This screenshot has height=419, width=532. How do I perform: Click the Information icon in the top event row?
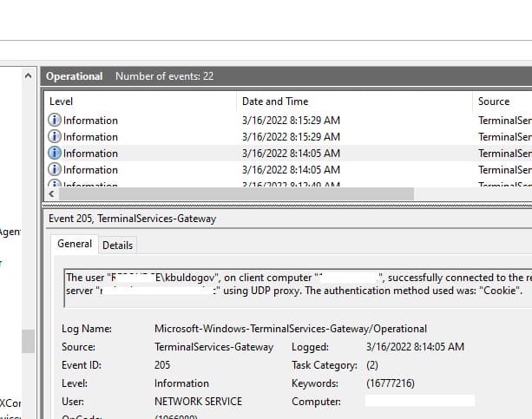tap(55, 121)
